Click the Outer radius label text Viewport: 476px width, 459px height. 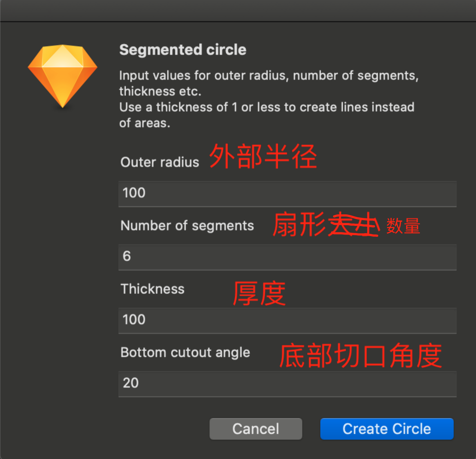point(160,162)
